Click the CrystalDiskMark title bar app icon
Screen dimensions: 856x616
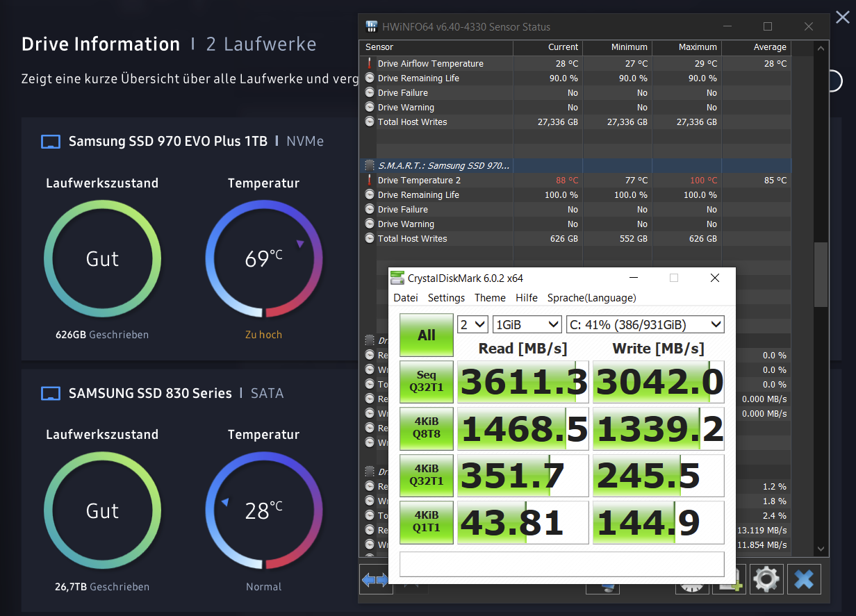point(397,278)
